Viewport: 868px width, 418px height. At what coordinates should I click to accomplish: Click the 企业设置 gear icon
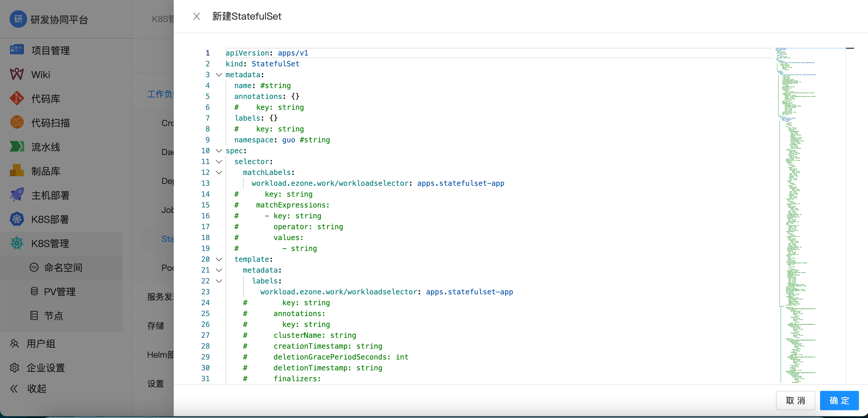point(14,367)
